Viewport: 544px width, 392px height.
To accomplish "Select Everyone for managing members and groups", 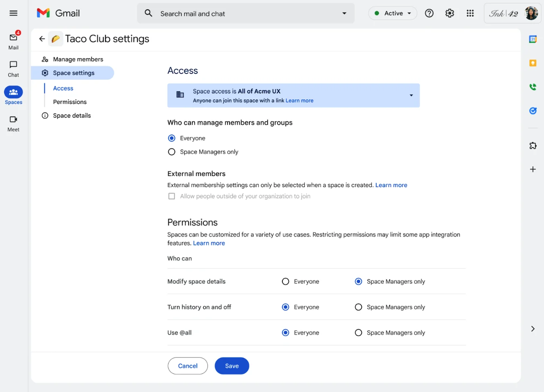I will (x=171, y=138).
